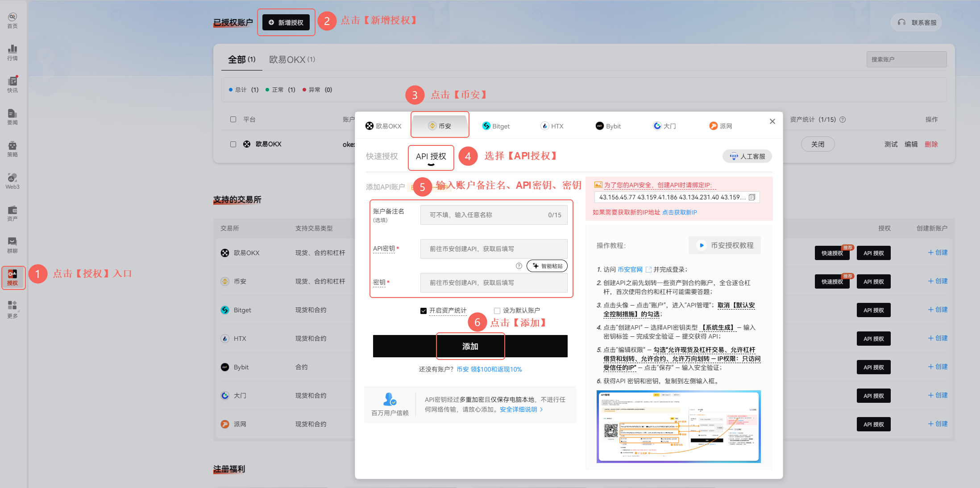Open 联系客服 customer service

point(916,22)
